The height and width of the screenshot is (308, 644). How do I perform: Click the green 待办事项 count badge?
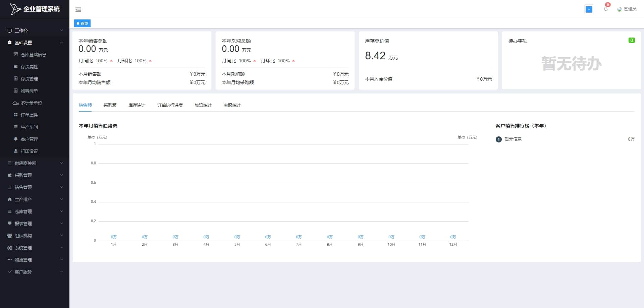pos(632,40)
